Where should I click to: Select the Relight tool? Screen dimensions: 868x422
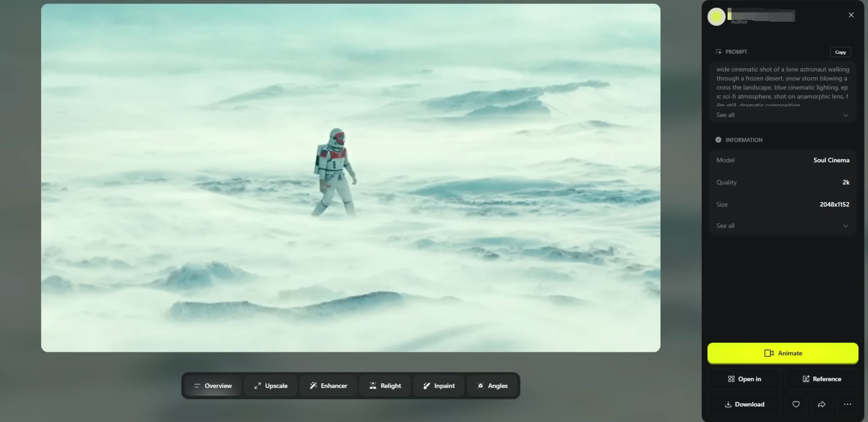385,386
